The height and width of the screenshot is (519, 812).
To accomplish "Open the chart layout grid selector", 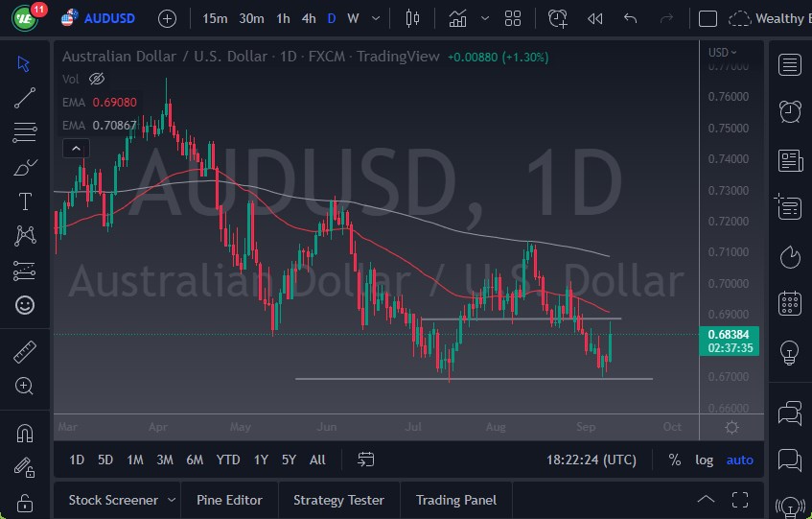I will pos(513,18).
